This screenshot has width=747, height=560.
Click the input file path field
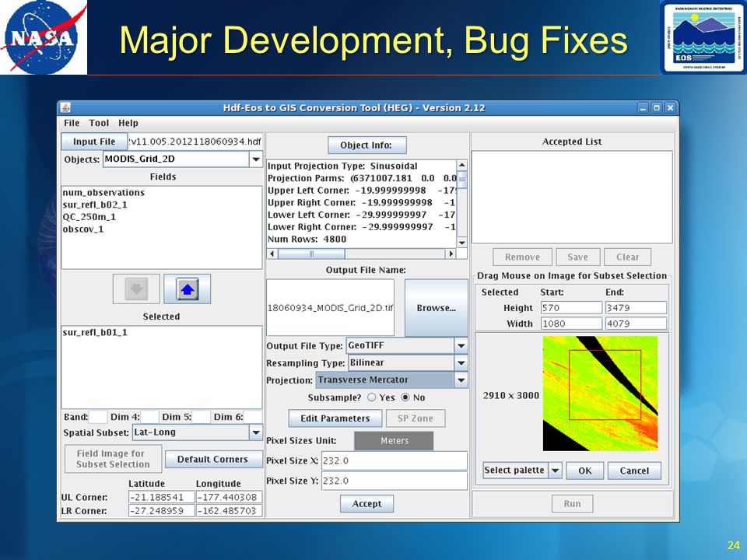point(195,142)
